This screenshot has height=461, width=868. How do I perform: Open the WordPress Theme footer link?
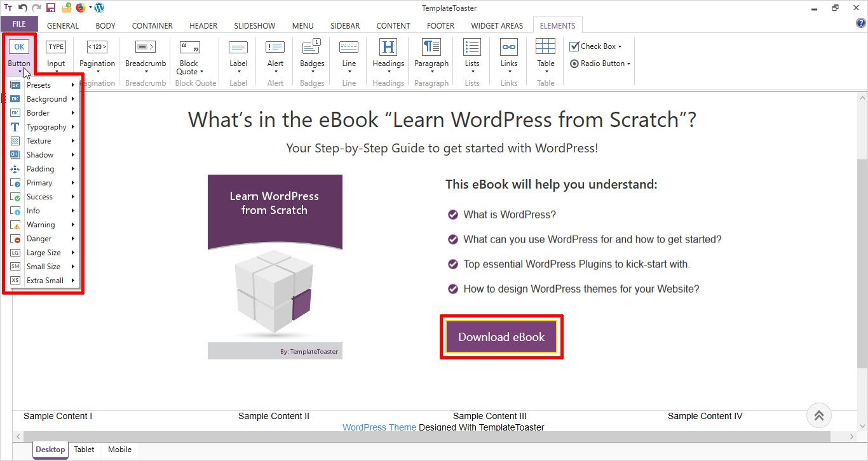[x=379, y=427]
